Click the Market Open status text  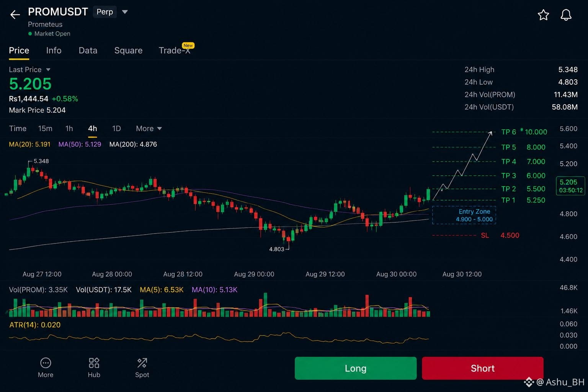tap(52, 34)
